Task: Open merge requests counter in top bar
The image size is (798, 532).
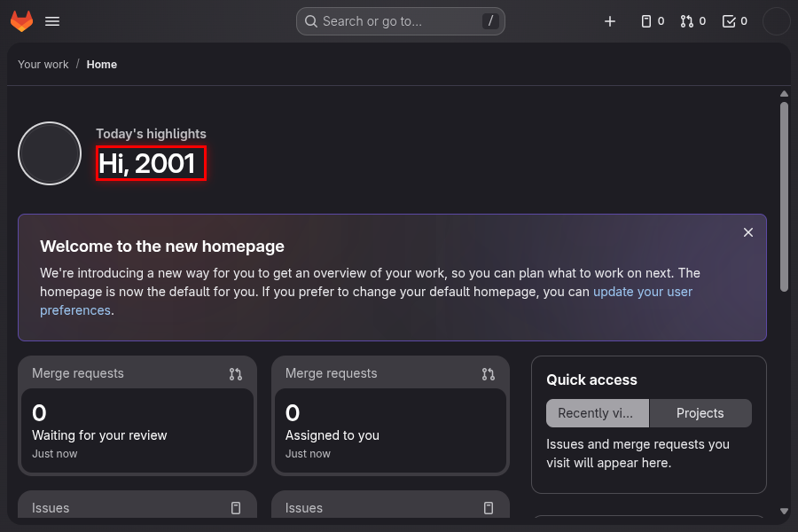Action: tap(693, 21)
